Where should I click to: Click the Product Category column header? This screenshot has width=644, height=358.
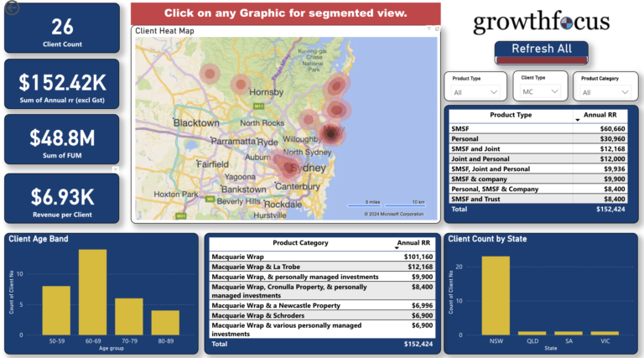300,244
